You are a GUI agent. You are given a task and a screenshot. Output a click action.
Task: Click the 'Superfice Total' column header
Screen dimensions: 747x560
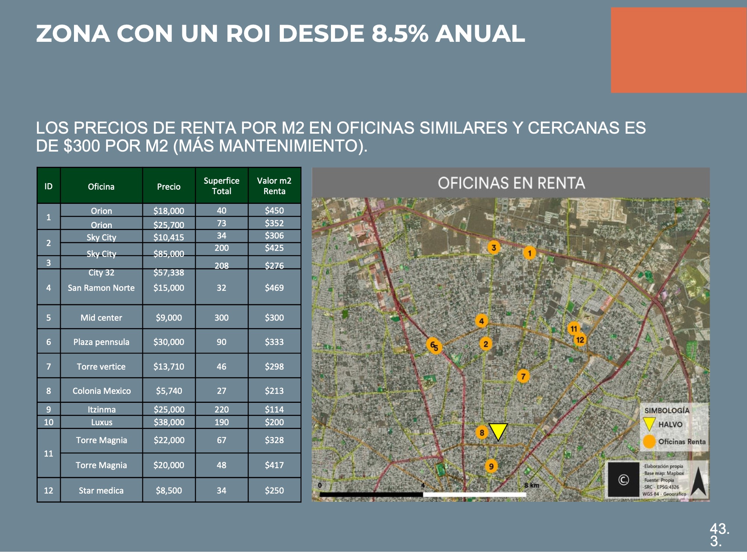[x=221, y=186]
